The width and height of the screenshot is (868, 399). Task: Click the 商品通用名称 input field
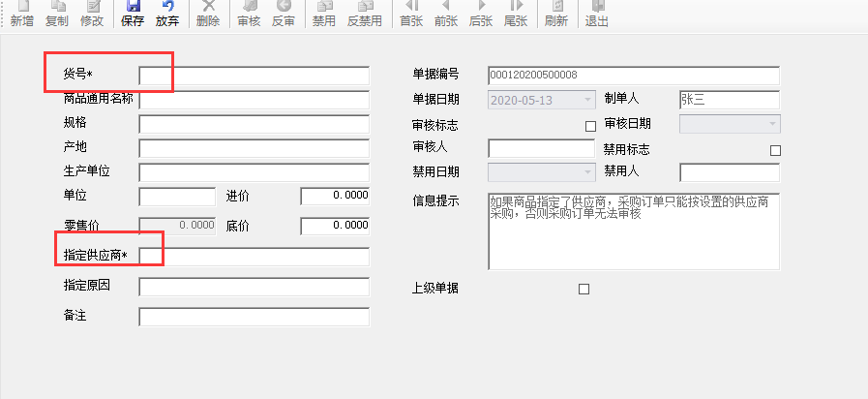tap(254, 101)
